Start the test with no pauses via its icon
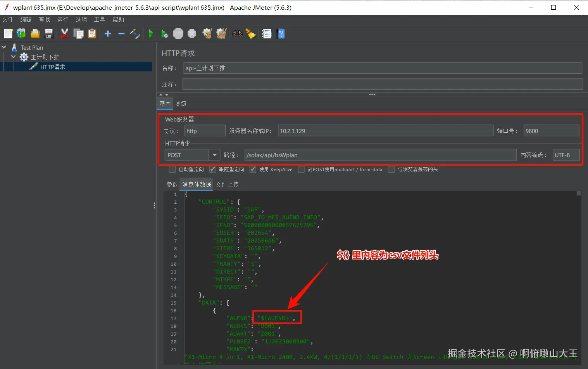Screen dimensions: 588x369 [164, 34]
